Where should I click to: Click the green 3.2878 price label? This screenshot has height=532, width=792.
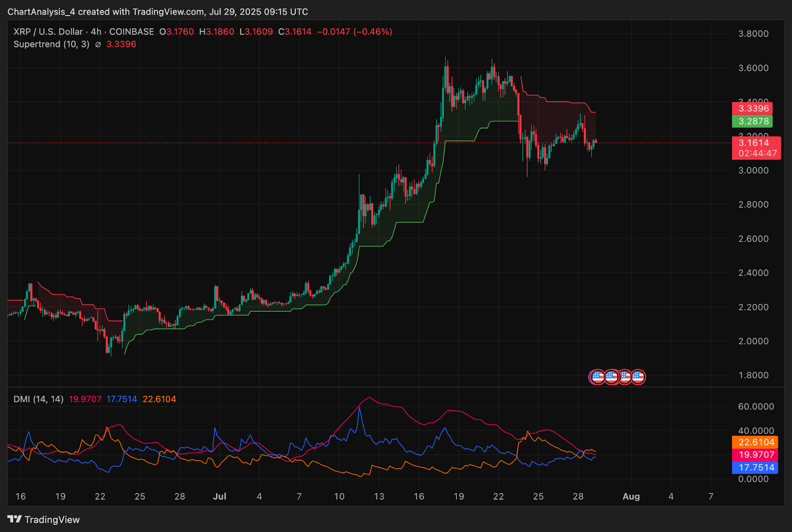pos(753,121)
